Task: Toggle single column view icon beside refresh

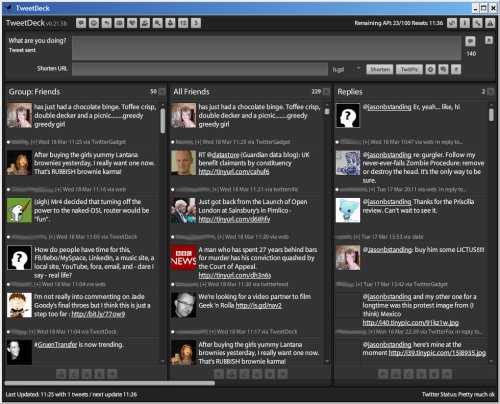Action: pyautogui.click(x=465, y=23)
